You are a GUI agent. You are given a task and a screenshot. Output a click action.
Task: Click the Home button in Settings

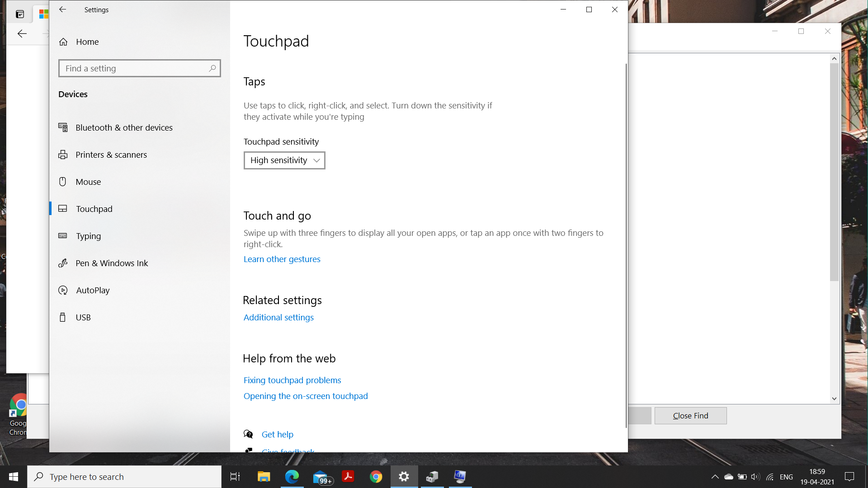[87, 42]
